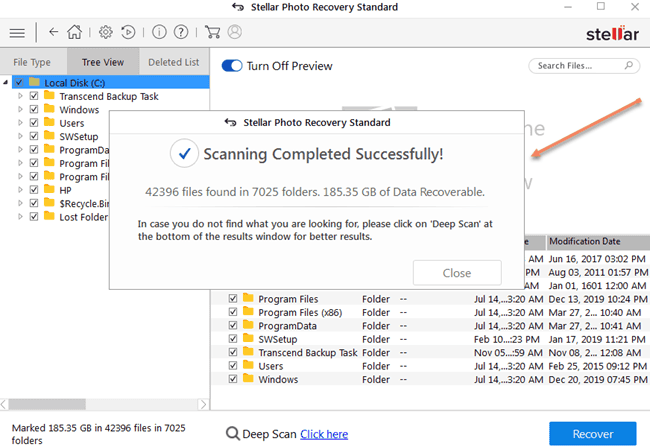This screenshot has width=650, height=447.
Task: Click the resume recovery icon
Action: pos(128,32)
